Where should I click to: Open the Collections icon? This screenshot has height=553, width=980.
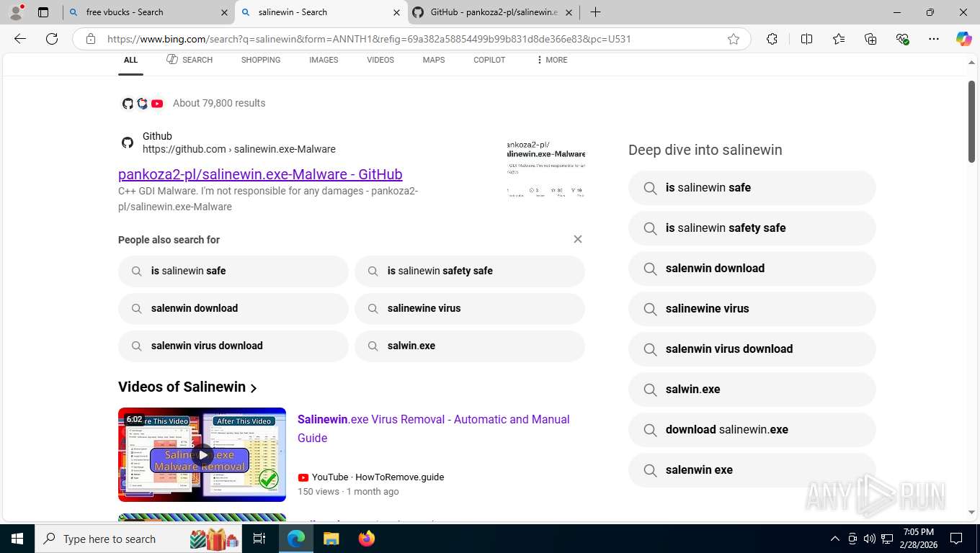870,39
